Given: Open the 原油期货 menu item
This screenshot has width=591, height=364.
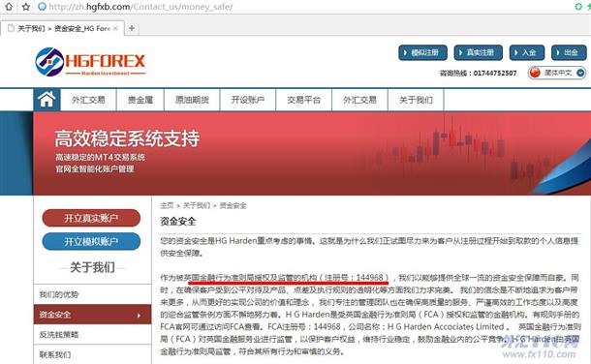Looking at the screenshot, I should 192,100.
